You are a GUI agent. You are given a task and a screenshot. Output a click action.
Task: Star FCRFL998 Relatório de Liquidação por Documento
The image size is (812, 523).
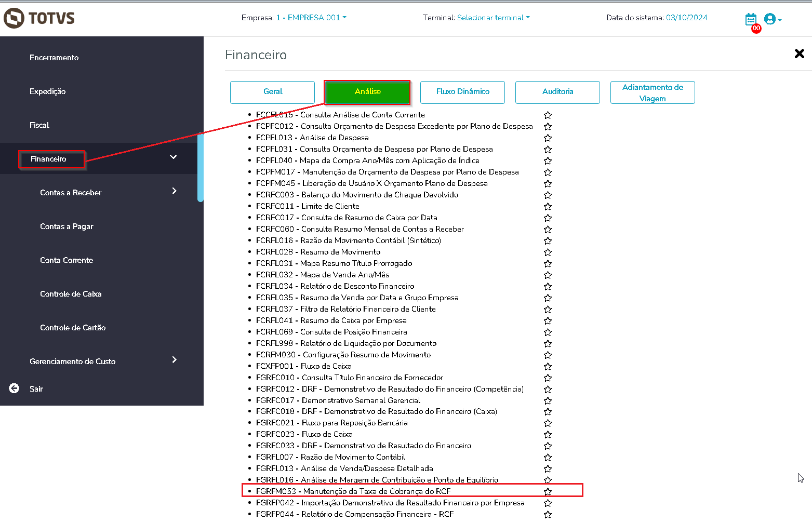(548, 344)
